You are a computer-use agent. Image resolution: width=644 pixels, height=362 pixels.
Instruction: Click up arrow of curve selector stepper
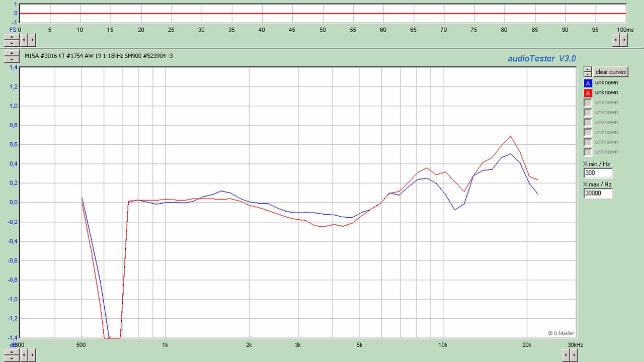coord(587,69)
